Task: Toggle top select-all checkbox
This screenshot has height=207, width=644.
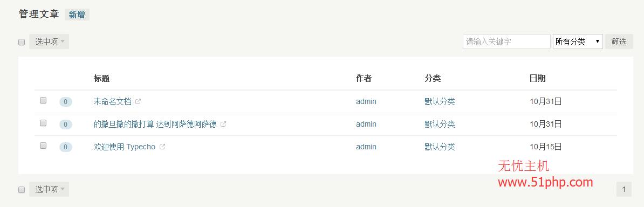Action: point(22,42)
